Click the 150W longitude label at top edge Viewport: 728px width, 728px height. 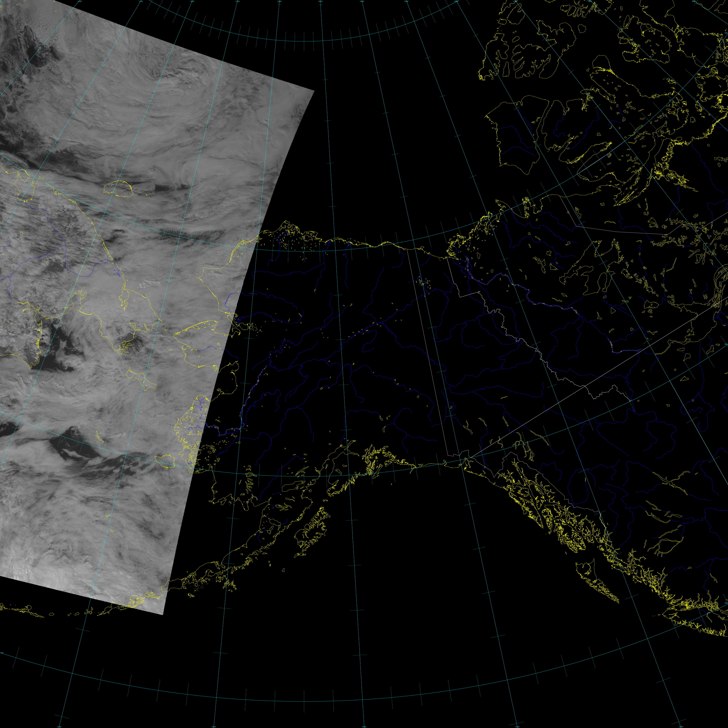(x=320, y=1)
